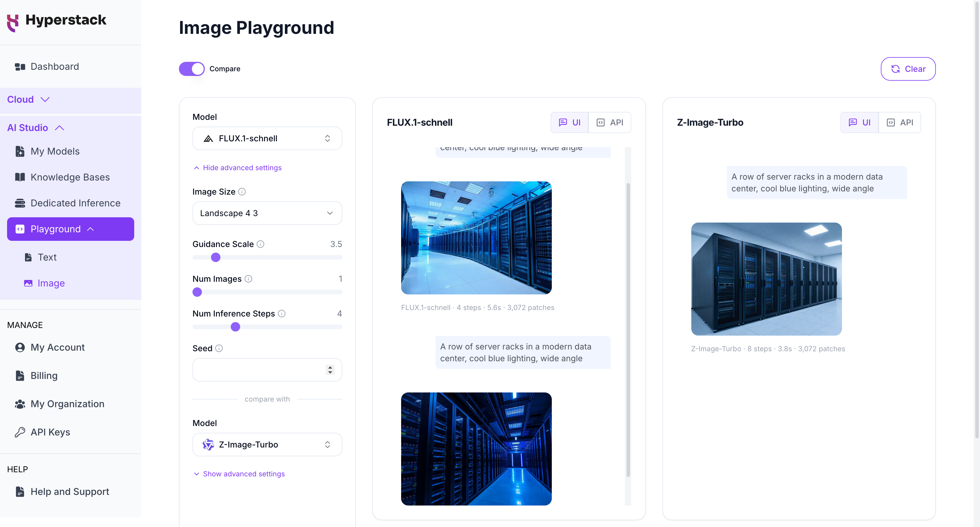Open the Landscape 4 3 image size dropdown

[267, 213]
